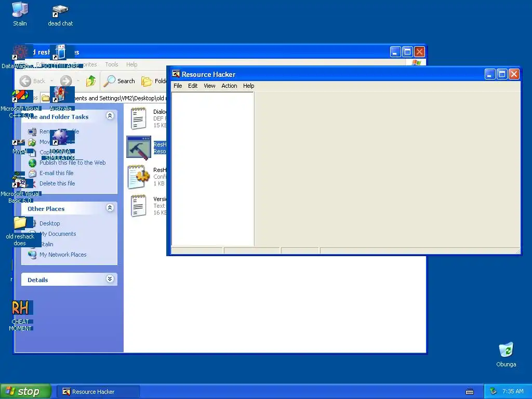Expand the Details panel
Screen dimensions: 532x399
[110, 279]
